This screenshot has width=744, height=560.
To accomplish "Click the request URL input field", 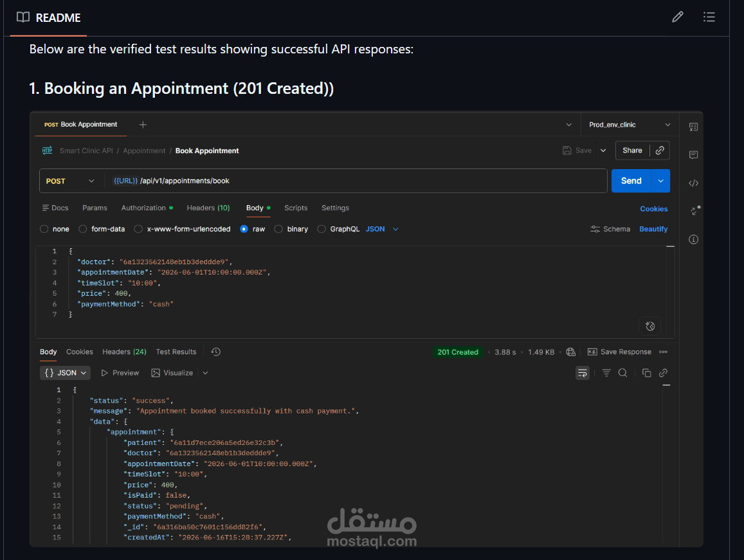I will pos(356,181).
